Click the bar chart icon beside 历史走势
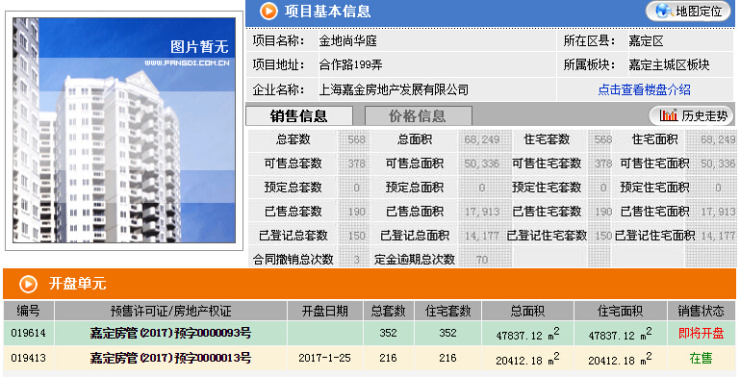The image size is (740, 377). coord(668,115)
